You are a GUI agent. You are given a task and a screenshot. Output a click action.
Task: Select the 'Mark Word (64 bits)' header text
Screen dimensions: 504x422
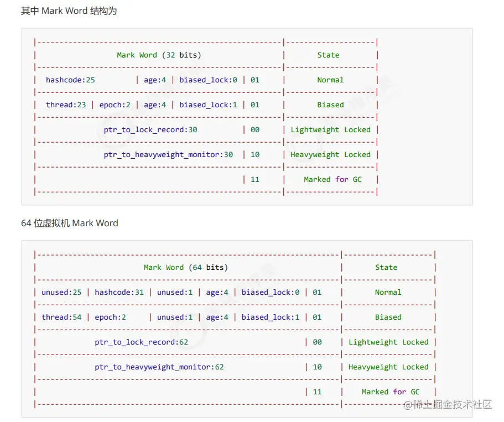coord(186,267)
